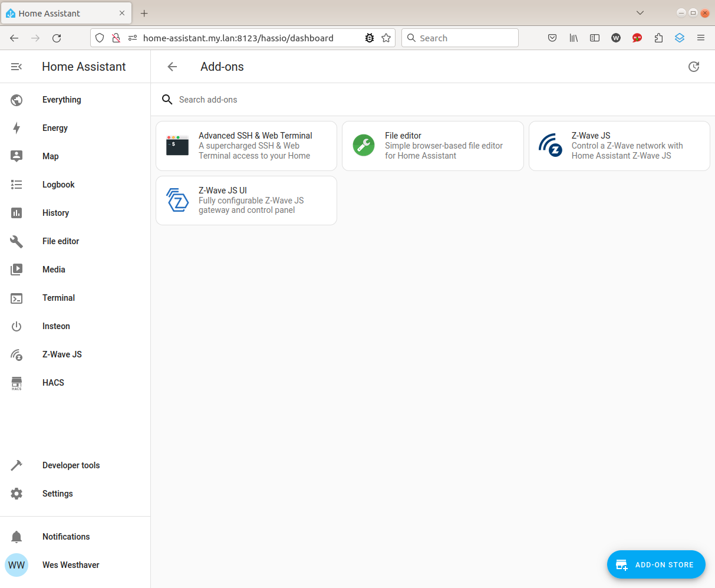
Task: Click the Firefox Search box
Action: click(x=460, y=38)
